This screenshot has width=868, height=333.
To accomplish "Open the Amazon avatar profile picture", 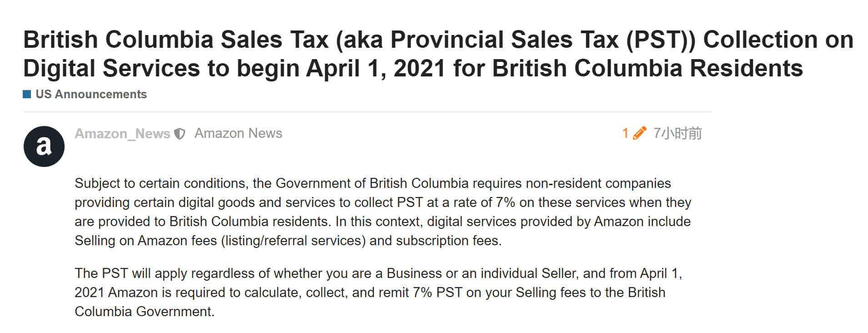I will tap(44, 146).
